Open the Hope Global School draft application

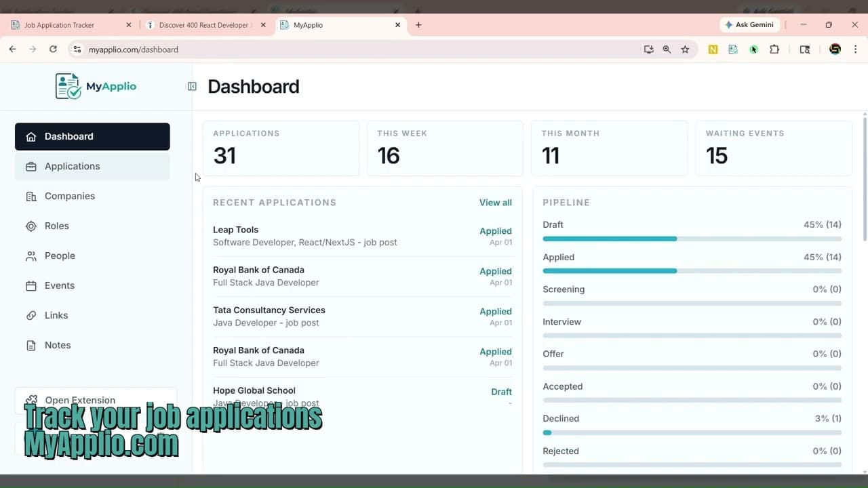pos(362,396)
